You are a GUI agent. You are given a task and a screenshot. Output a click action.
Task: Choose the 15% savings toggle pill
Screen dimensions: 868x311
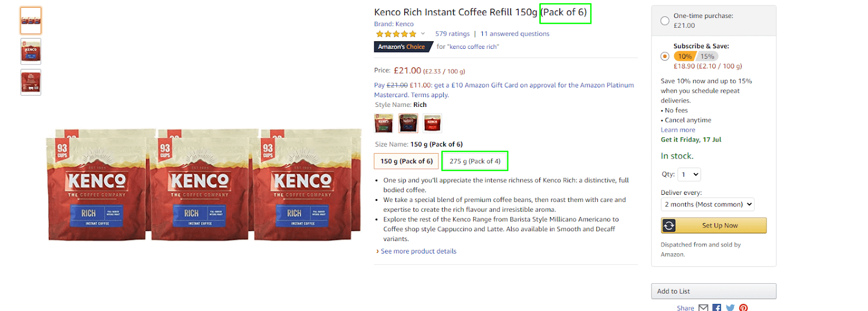click(x=707, y=56)
